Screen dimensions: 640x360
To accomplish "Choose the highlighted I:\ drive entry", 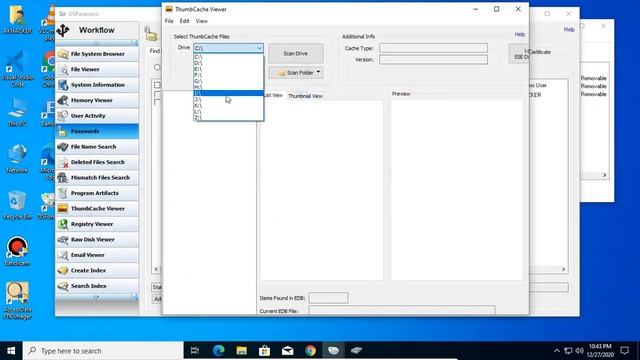I will [x=229, y=93].
